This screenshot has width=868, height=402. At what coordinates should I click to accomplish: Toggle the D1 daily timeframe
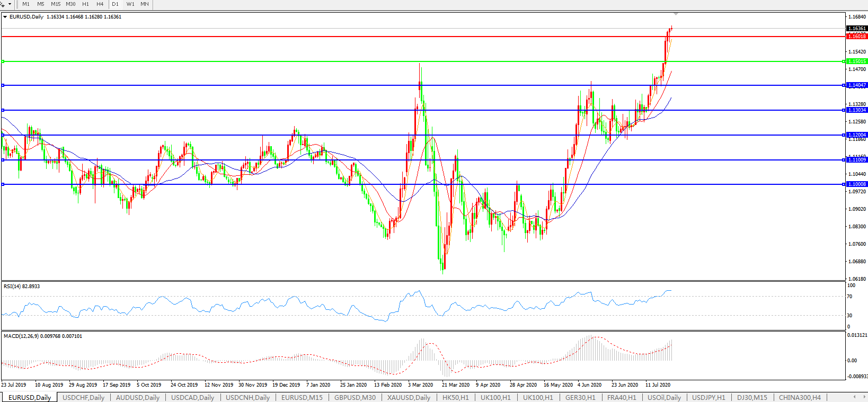[x=115, y=4]
